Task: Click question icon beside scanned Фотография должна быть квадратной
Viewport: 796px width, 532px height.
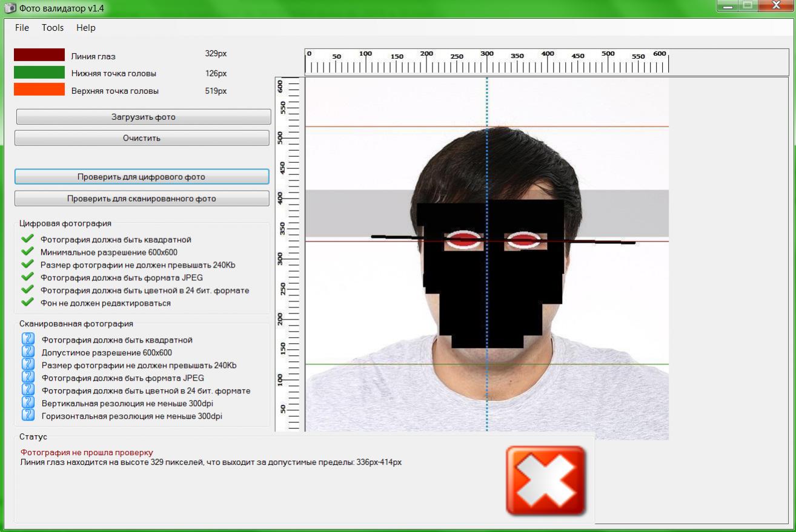Action: pos(28,339)
